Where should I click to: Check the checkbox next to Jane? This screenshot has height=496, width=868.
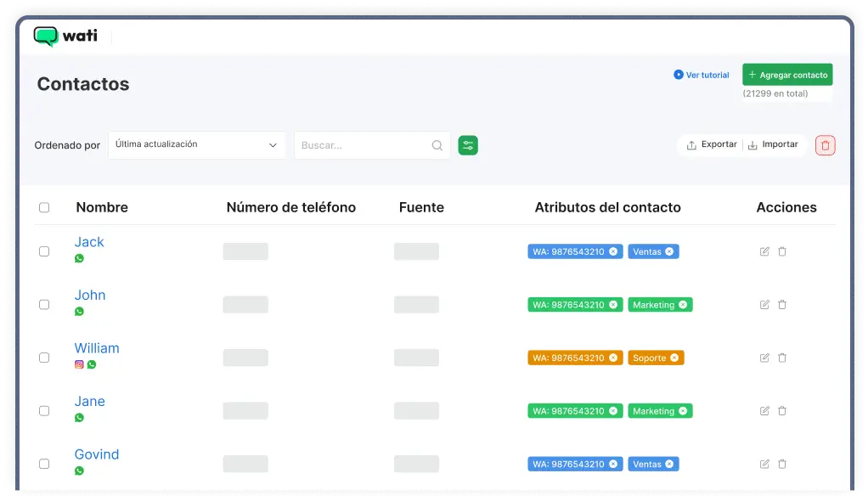44,410
